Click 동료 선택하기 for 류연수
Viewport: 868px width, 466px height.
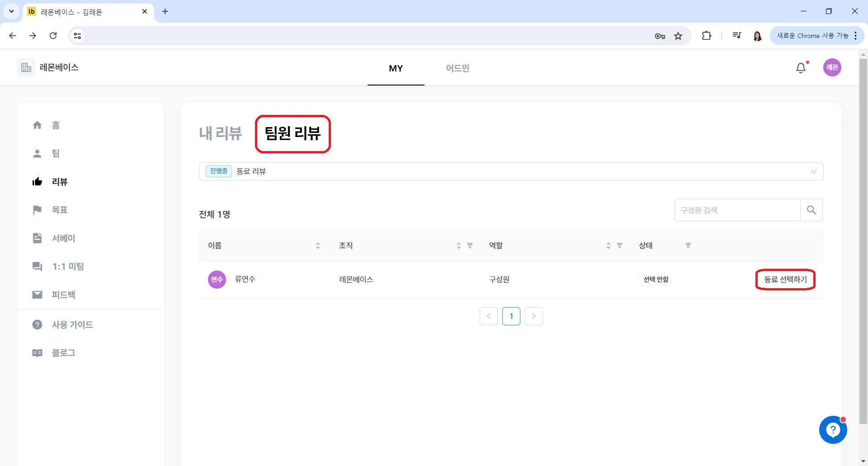coord(785,280)
